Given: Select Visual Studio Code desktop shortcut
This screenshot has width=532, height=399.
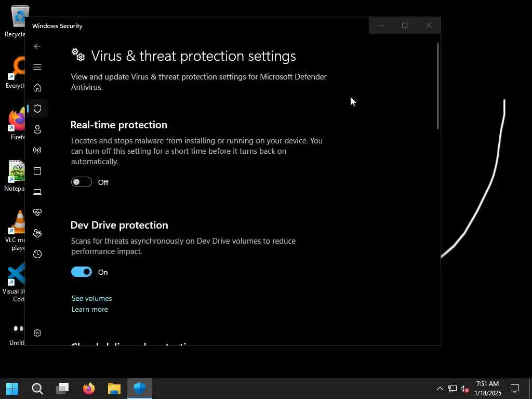Looking at the screenshot, I should (14, 282).
